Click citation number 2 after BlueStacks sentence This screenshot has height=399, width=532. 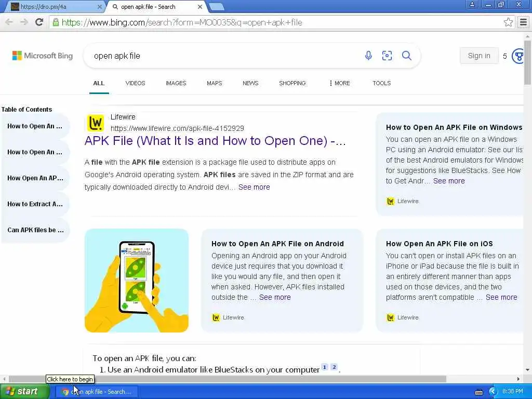[334, 367]
